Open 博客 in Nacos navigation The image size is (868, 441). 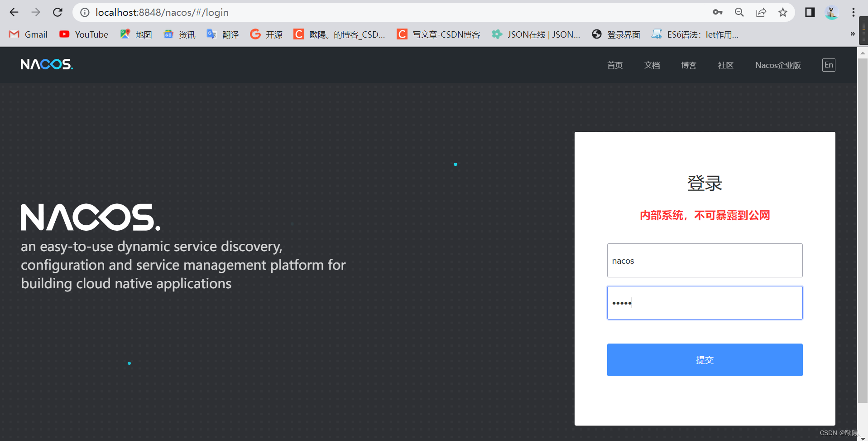(x=689, y=65)
